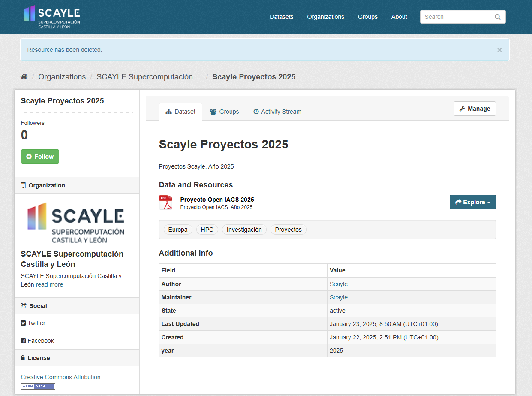The image size is (532, 396).
Task: Switch to the Activity Stream tab
Action: point(277,112)
